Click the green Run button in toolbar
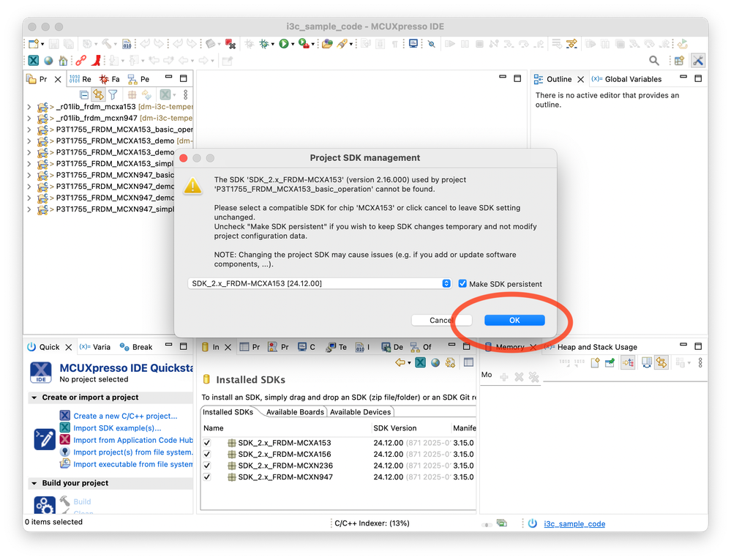This screenshot has width=731, height=560. pyautogui.click(x=283, y=44)
